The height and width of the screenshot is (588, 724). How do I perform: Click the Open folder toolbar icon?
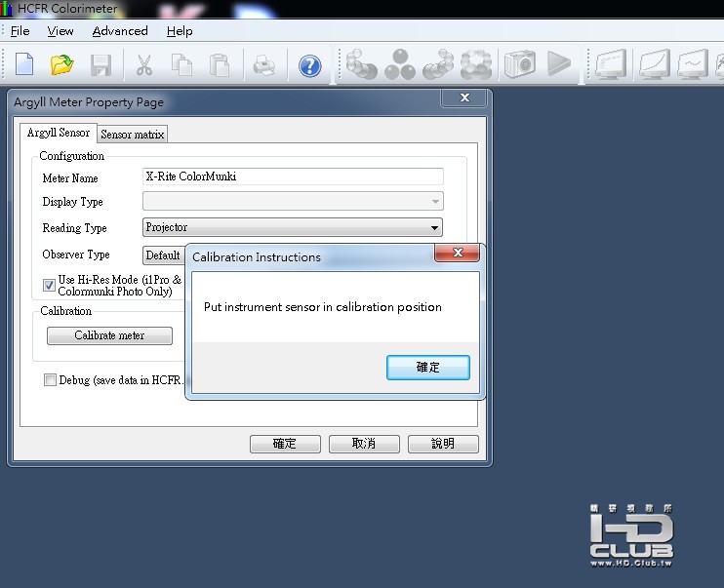(x=61, y=64)
